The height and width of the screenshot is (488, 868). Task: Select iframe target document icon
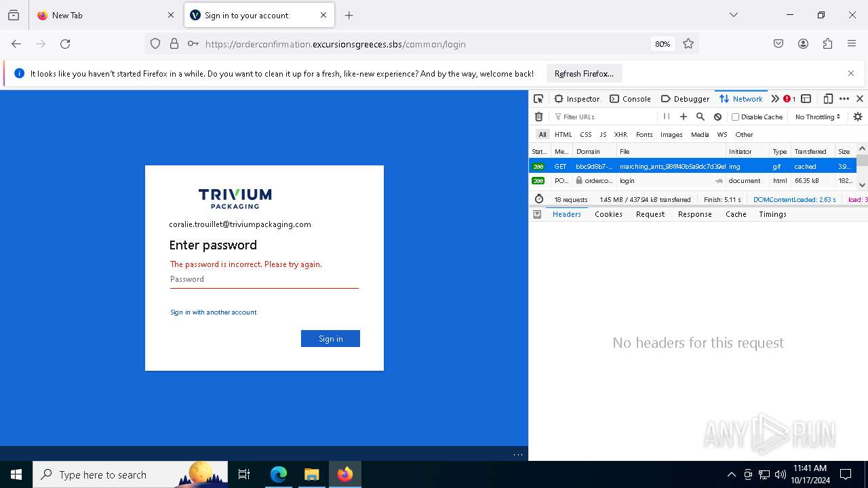click(x=806, y=98)
